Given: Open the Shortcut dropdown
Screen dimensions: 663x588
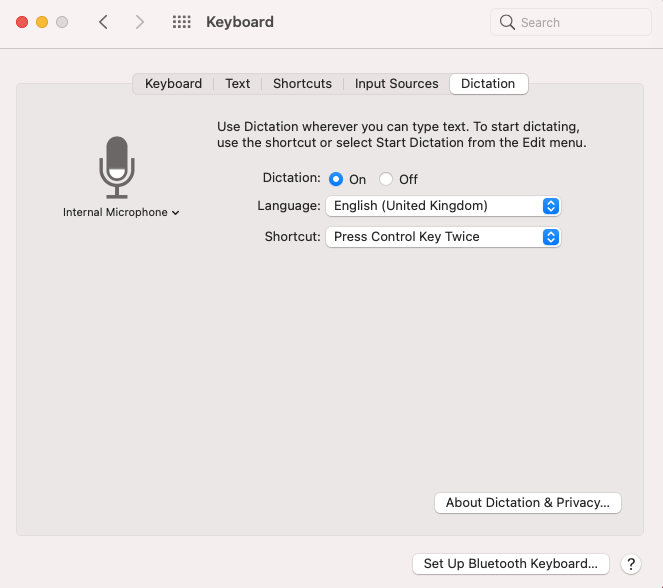Looking at the screenshot, I should 442,237.
